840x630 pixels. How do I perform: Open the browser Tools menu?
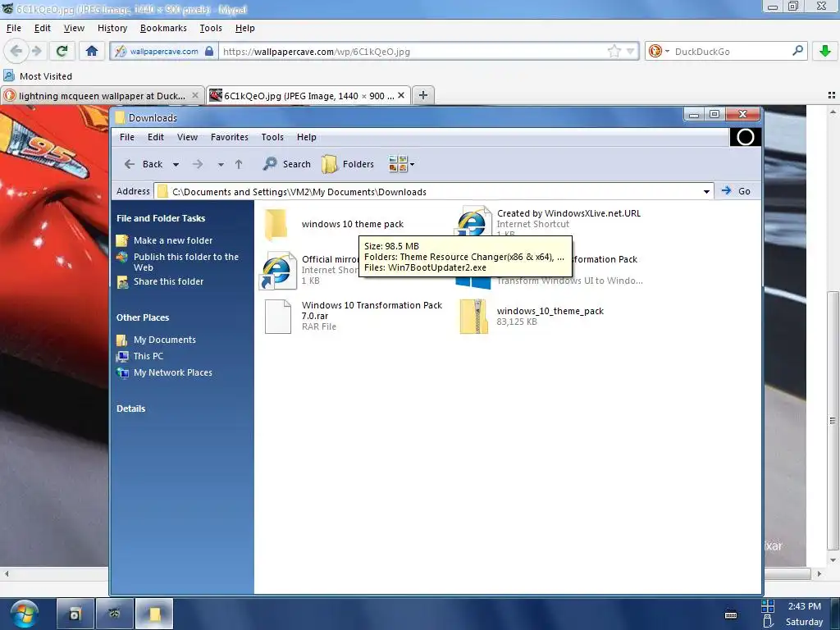[x=211, y=28]
